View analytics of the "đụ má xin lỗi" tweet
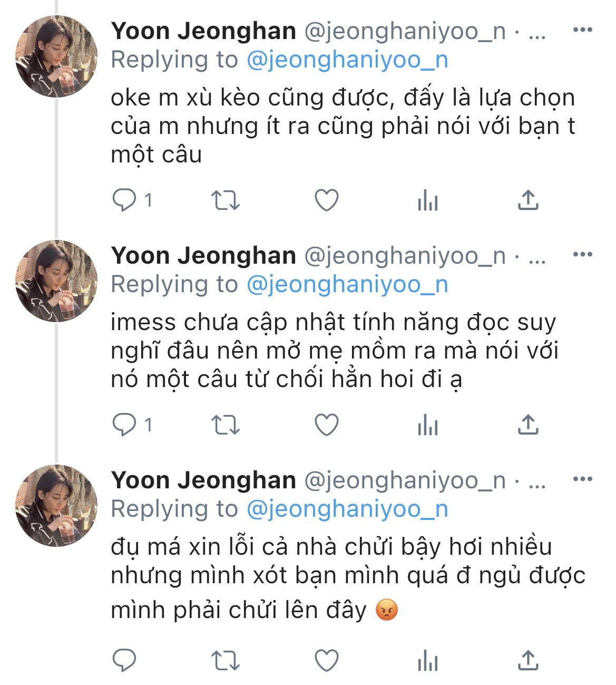This screenshot has width=616, height=685. pos(427,660)
